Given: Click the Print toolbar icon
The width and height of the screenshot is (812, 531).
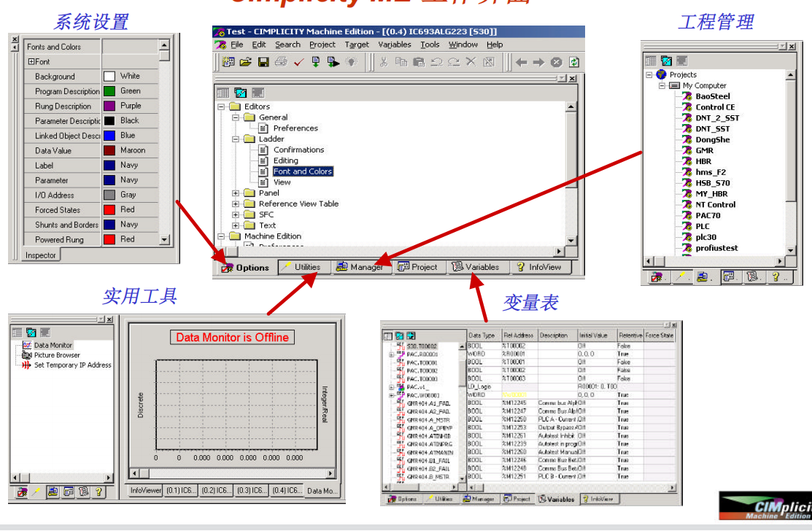Looking at the screenshot, I should 281,62.
